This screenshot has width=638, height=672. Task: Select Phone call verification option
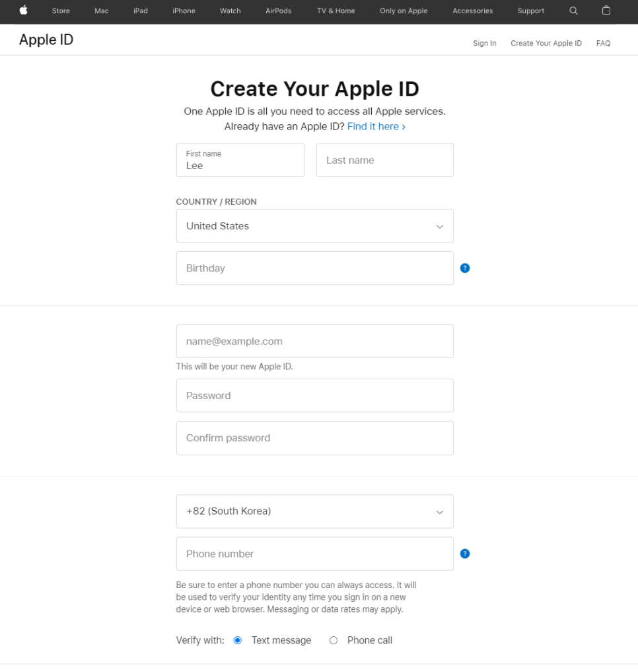(x=334, y=640)
